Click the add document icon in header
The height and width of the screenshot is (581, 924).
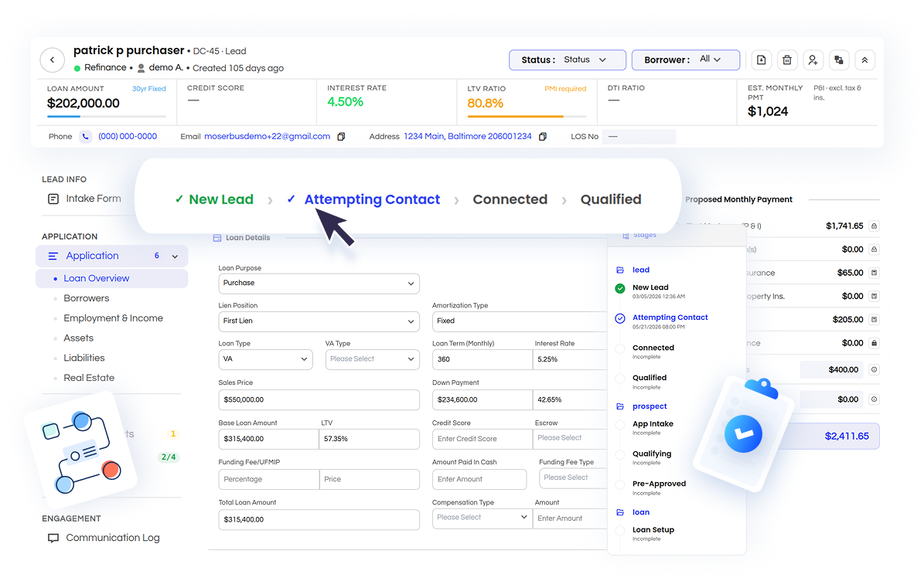[761, 60]
